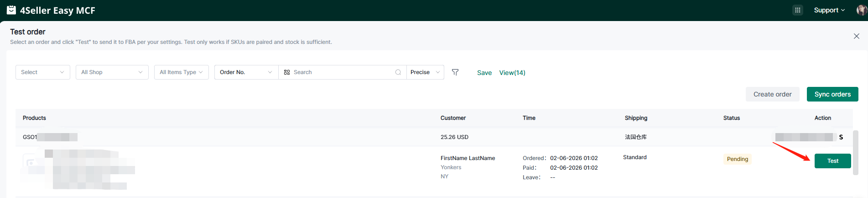Screen dimensions: 868x198
Task: Open the apps grid icon in header
Action: (797, 10)
